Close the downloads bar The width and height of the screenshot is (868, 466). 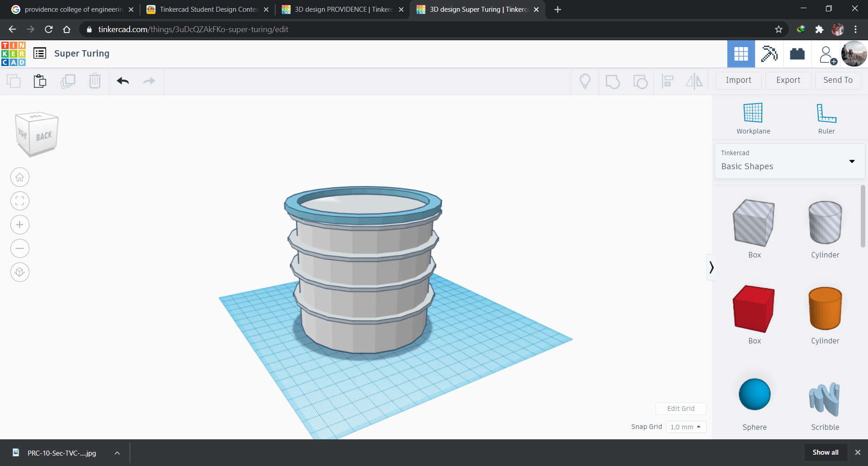[858, 452]
